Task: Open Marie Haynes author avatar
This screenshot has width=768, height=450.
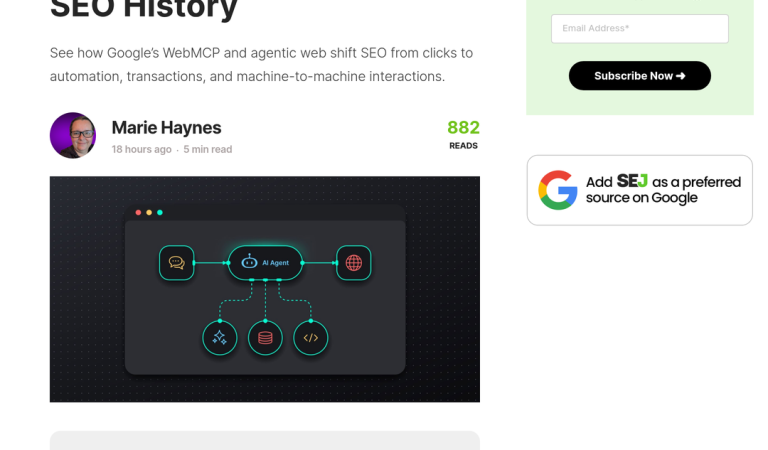Action: pyautogui.click(x=73, y=136)
